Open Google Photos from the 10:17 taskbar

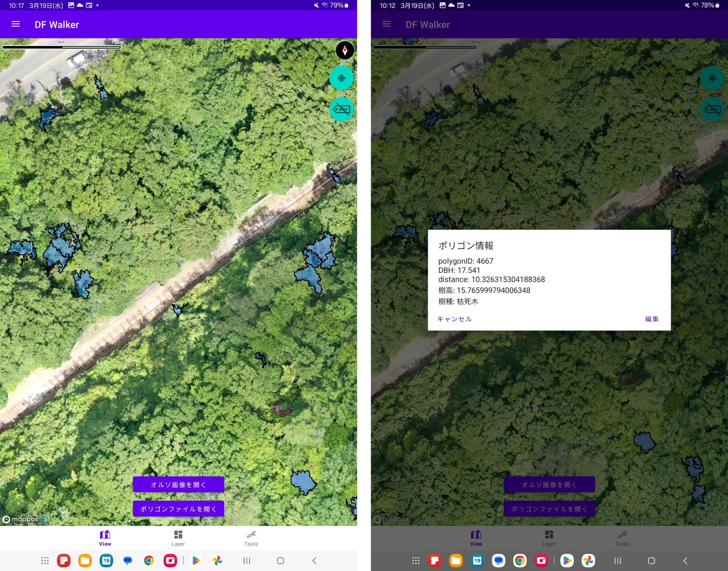point(217,560)
